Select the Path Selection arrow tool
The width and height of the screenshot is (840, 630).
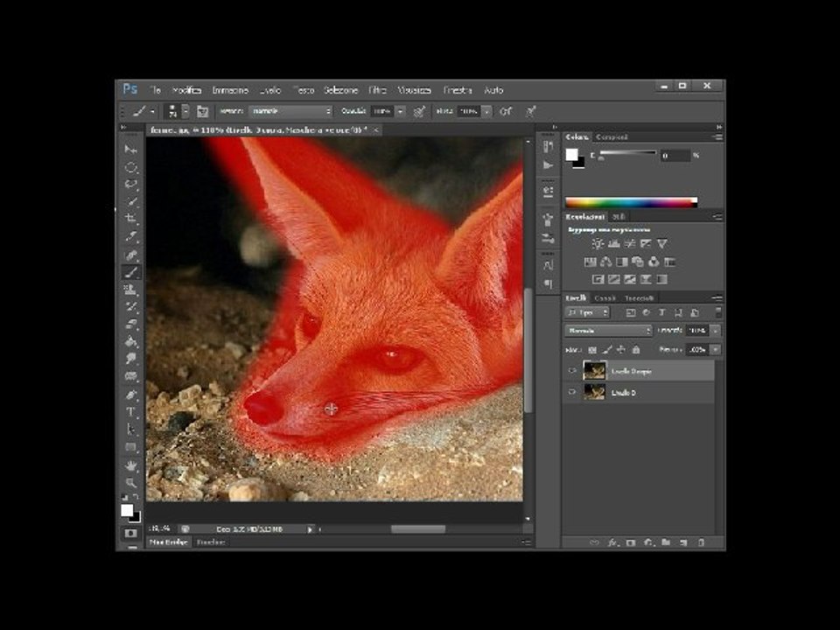[130, 429]
